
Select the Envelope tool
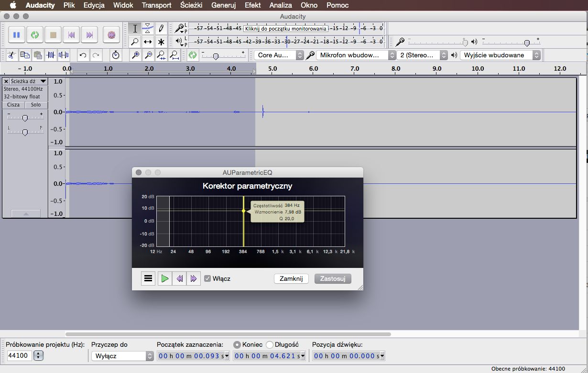[148, 28]
